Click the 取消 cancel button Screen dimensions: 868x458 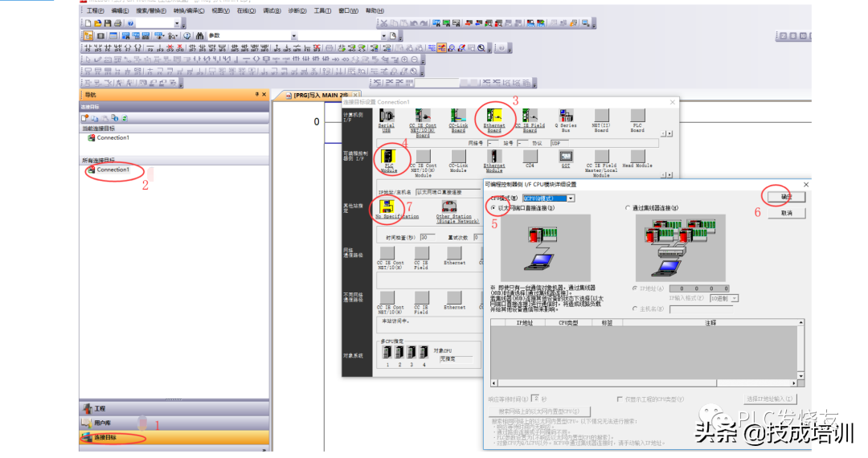(x=787, y=213)
